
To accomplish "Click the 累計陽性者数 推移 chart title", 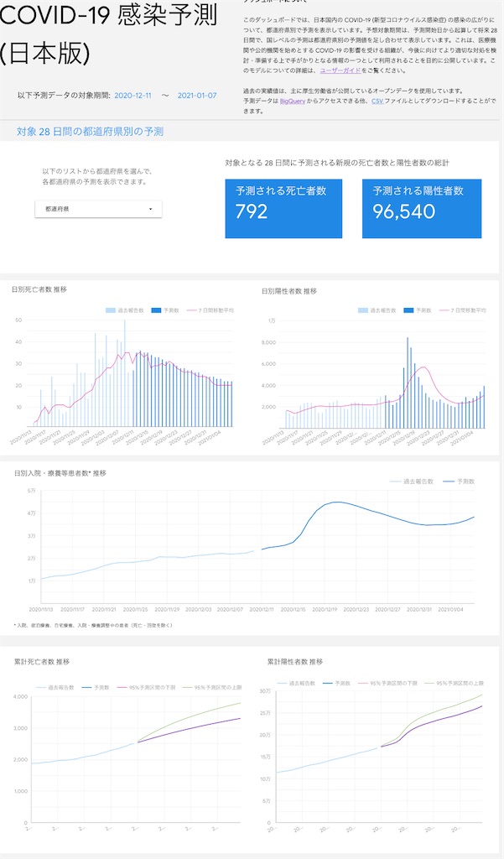I will tap(294, 662).
